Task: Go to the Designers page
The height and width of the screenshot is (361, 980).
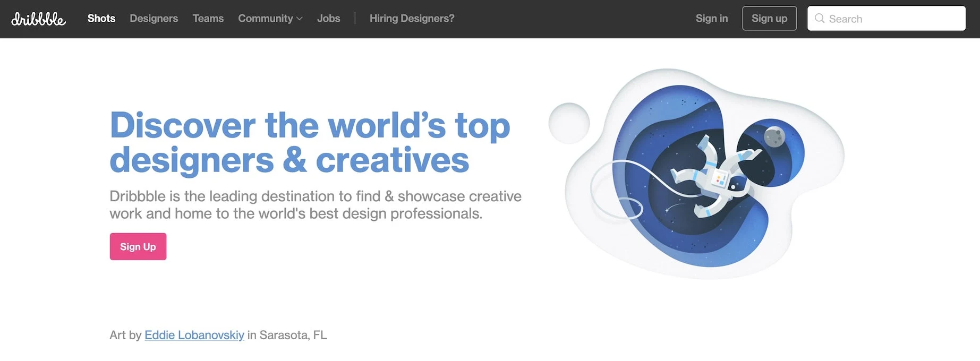Action: point(154,19)
